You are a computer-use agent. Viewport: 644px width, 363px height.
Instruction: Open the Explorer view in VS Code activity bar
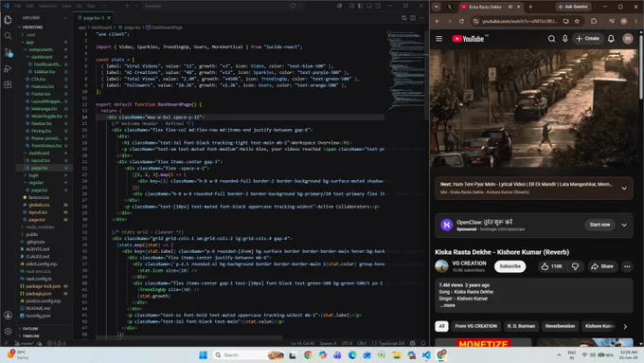(x=8, y=20)
